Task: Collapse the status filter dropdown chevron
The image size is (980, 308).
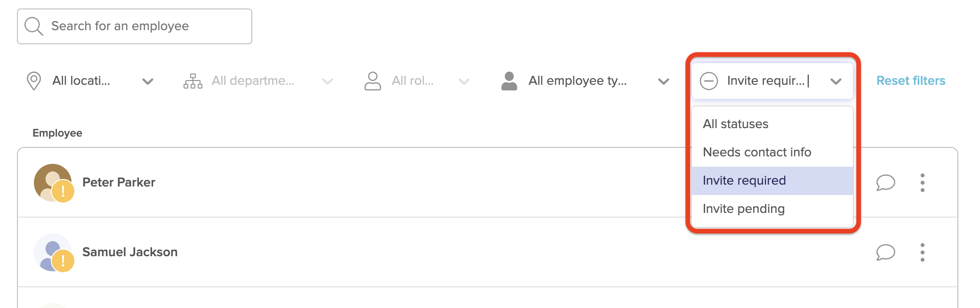Action: tap(836, 81)
